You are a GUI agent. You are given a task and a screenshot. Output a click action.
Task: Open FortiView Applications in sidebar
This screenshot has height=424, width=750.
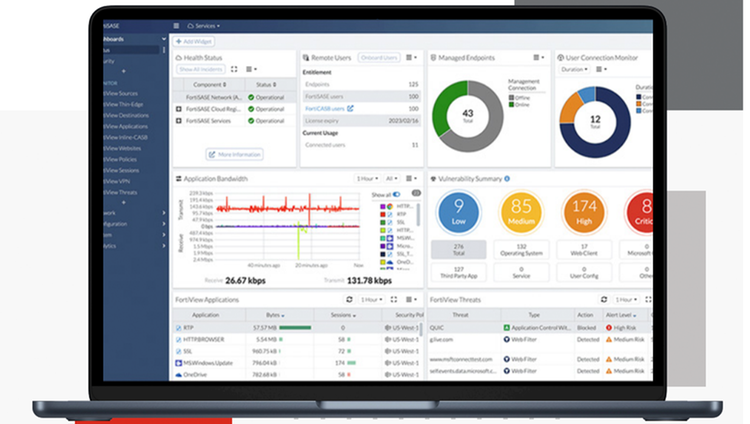[127, 126]
